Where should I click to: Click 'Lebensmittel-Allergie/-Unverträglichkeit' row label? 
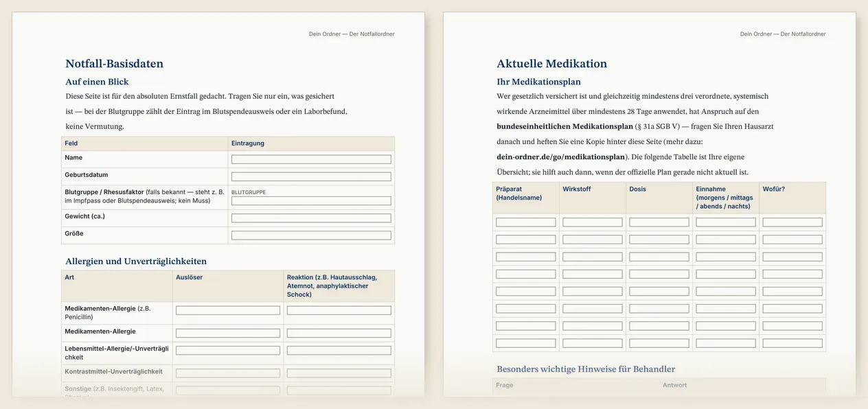point(117,353)
